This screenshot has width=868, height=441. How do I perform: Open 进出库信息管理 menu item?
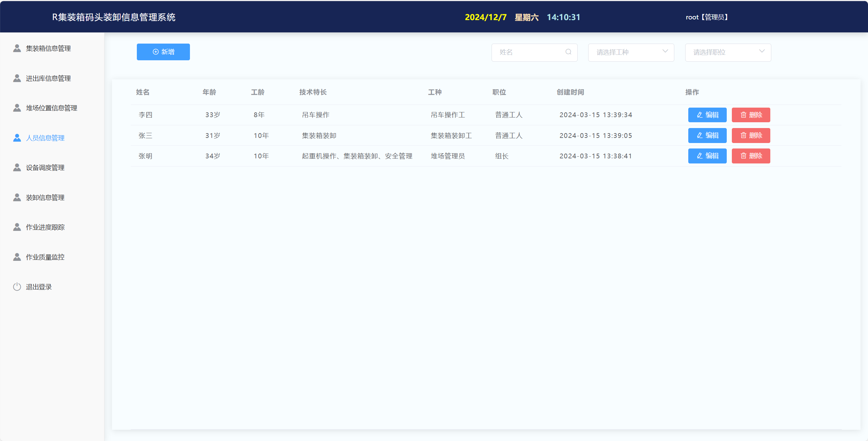(x=48, y=78)
